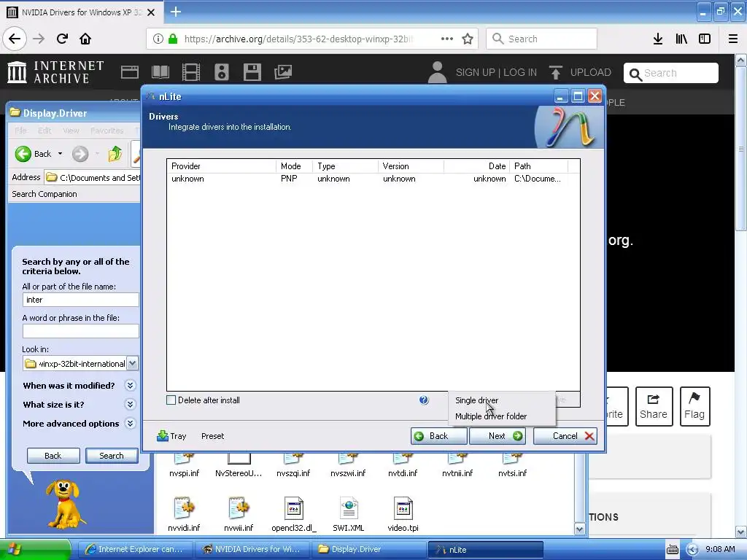Screen dimensions: 747x560
Task: Open Internet Archive texts book icon
Action: pos(160,72)
